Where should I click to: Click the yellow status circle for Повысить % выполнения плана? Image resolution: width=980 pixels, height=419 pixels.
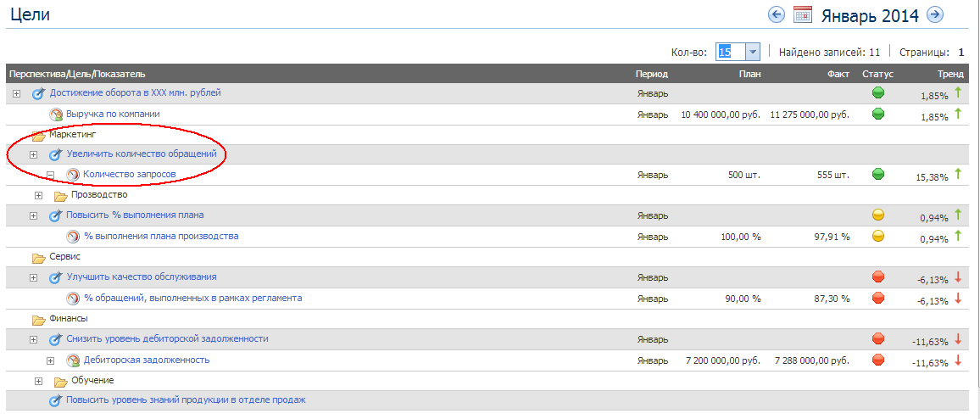878,215
